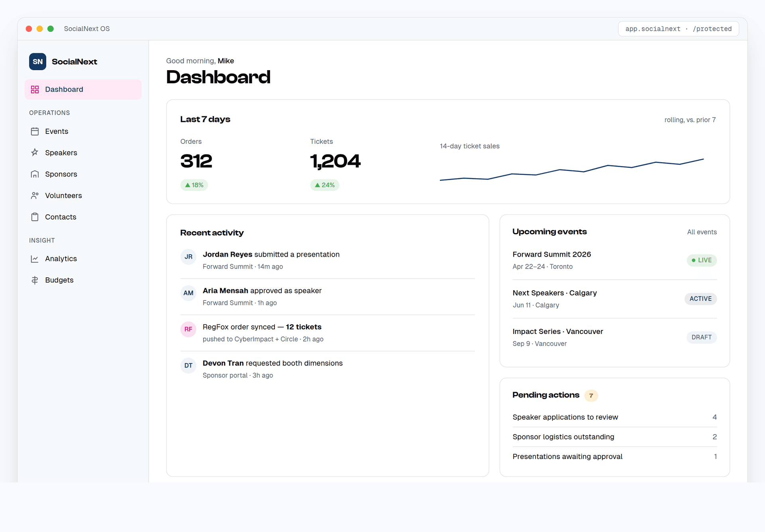Click the DT avatar for Devon Tran
Screen dimensions: 765x532
pyautogui.click(x=188, y=365)
